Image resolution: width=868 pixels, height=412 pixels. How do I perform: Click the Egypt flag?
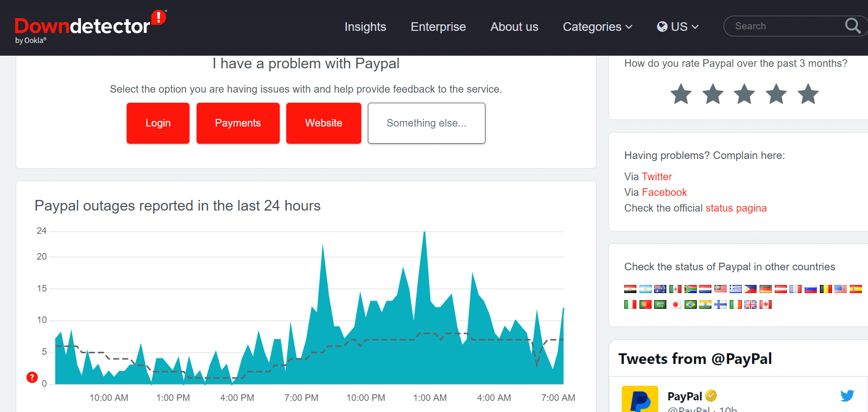point(630,289)
